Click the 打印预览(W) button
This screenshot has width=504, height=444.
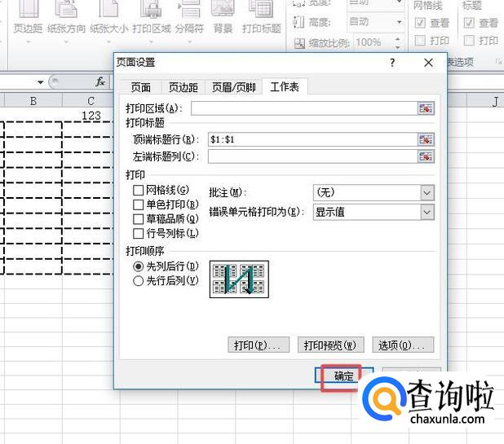click(x=331, y=345)
